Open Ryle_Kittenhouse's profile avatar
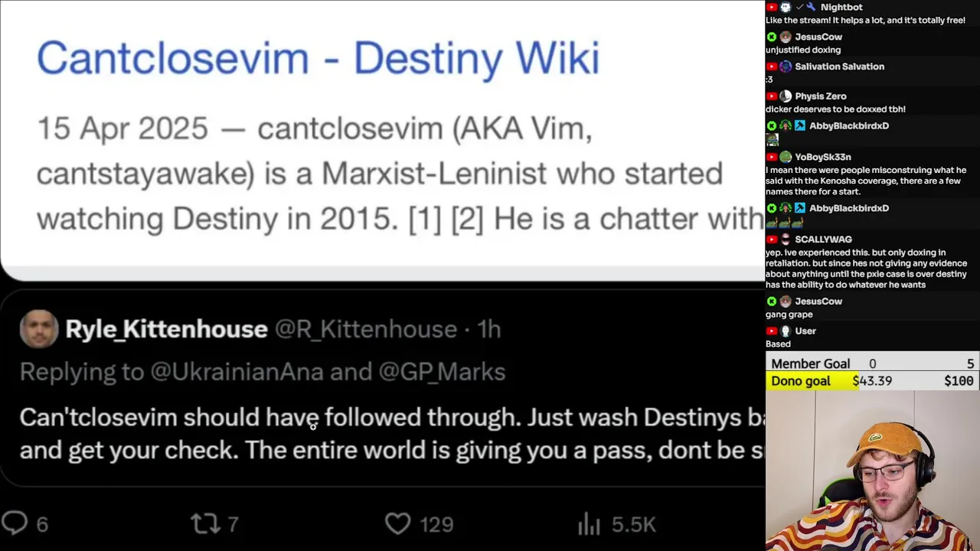The height and width of the screenshot is (551, 980). click(x=38, y=329)
